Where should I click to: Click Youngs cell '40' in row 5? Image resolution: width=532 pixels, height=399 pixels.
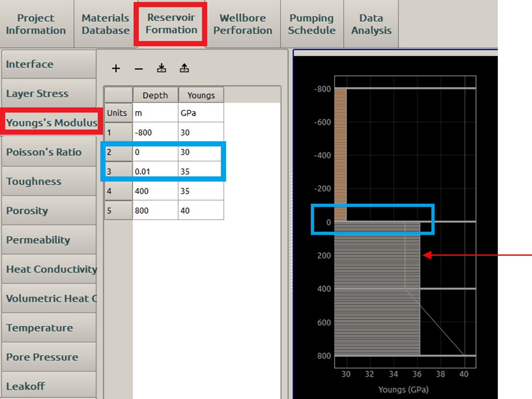tap(201, 210)
